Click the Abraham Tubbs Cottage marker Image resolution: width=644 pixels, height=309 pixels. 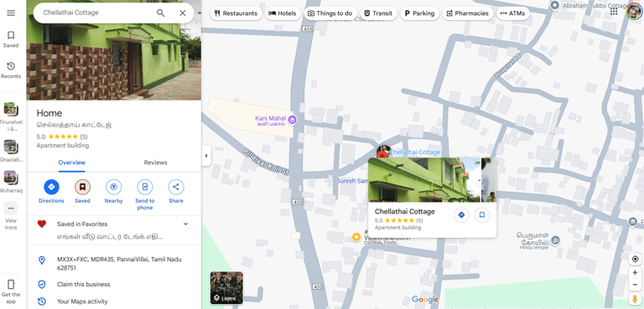click(555, 5)
